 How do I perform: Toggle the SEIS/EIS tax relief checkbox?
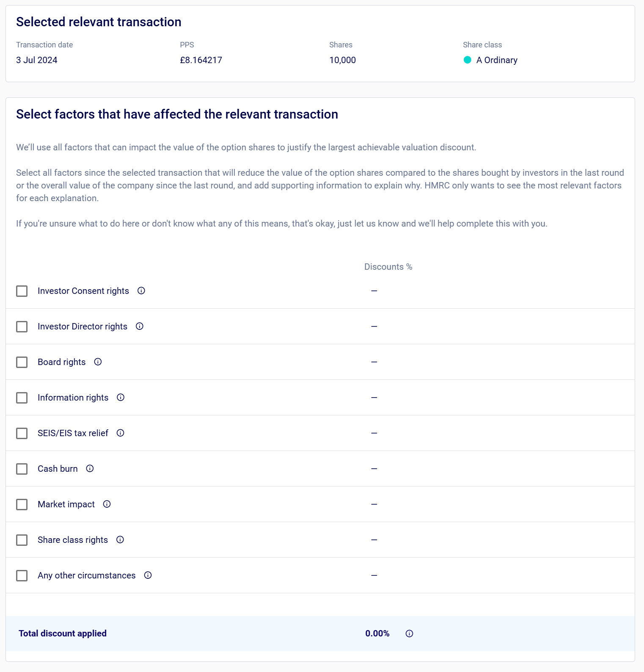pyautogui.click(x=22, y=434)
